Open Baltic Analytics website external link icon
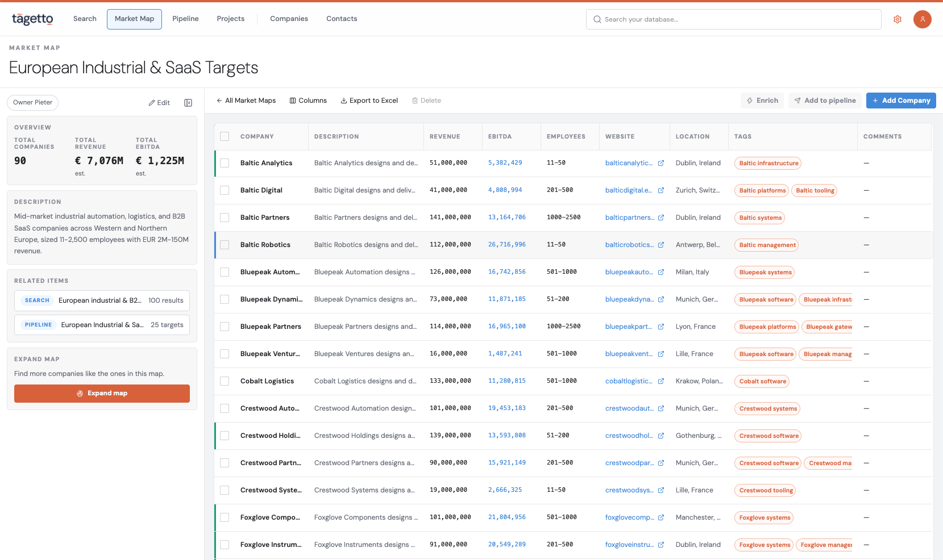 (x=661, y=163)
